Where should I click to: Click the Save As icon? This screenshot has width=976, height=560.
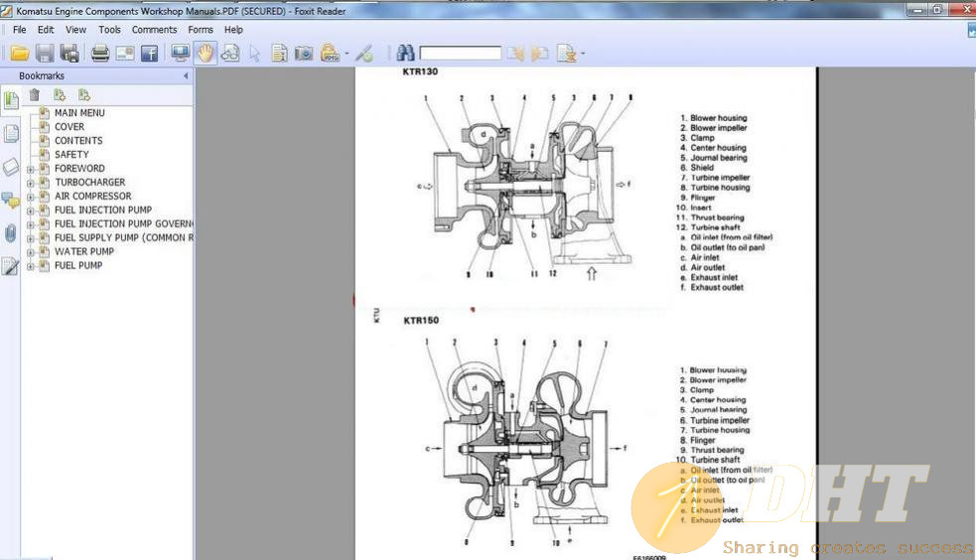click(x=70, y=54)
